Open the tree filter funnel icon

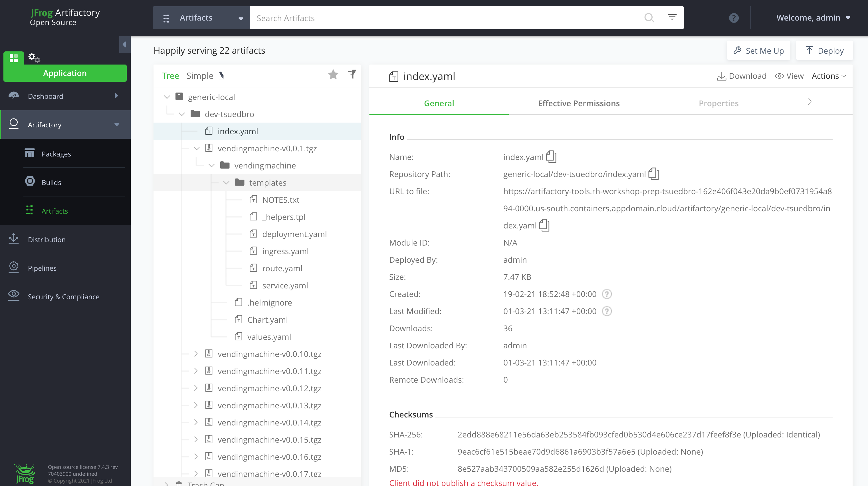pos(352,74)
